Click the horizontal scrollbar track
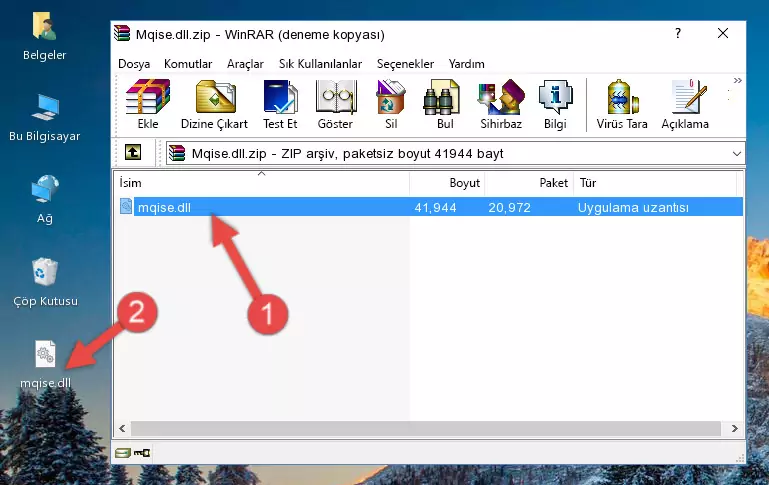The image size is (769, 485). pyautogui.click(x=426, y=428)
